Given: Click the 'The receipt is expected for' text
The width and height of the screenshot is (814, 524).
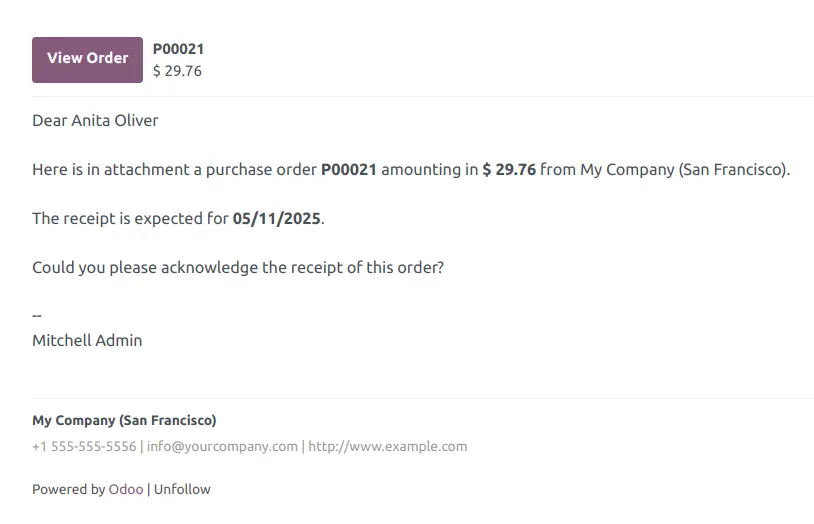Looking at the screenshot, I should [130, 219].
